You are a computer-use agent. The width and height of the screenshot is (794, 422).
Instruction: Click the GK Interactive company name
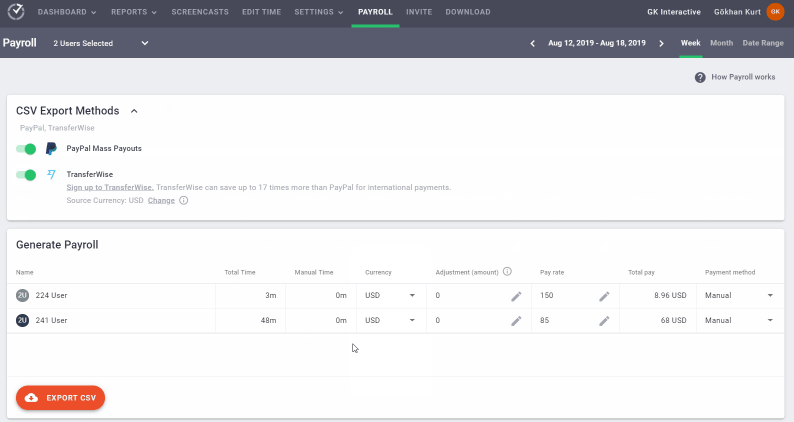click(x=673, y=12)
